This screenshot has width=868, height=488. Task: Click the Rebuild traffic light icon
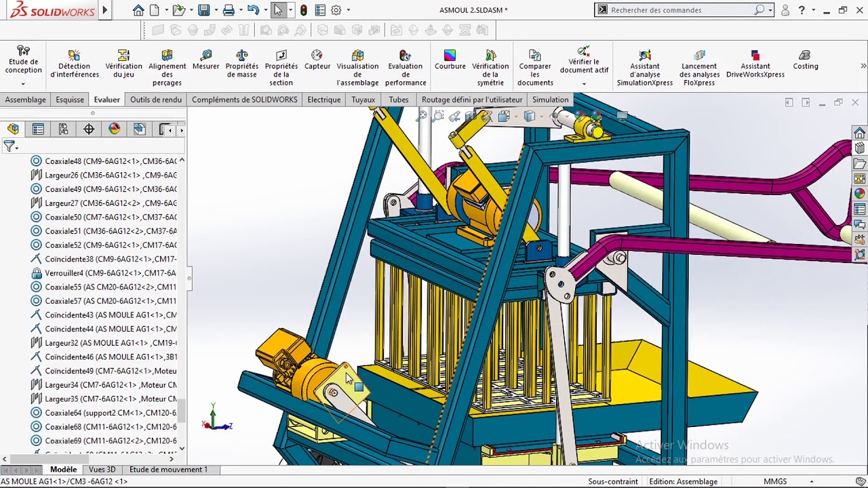(x=303, y=10)
